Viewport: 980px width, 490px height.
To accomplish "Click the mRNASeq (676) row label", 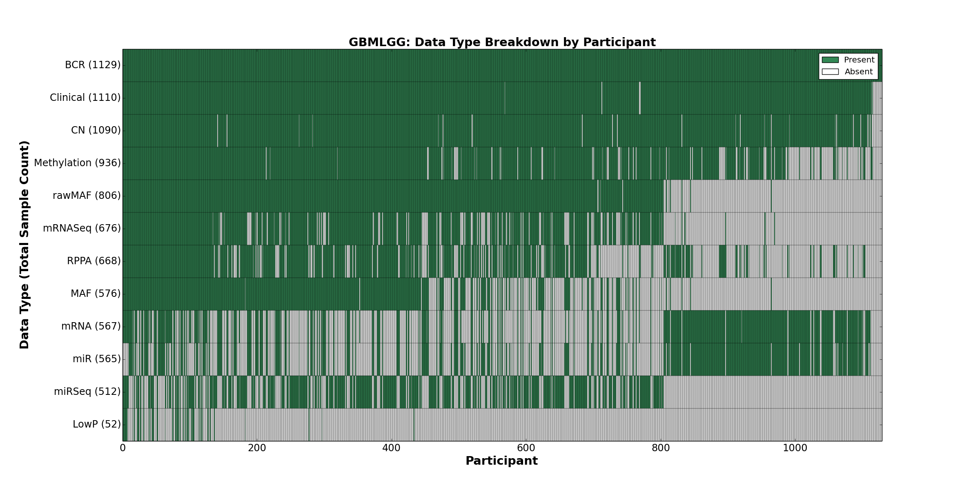I will 82,228.
